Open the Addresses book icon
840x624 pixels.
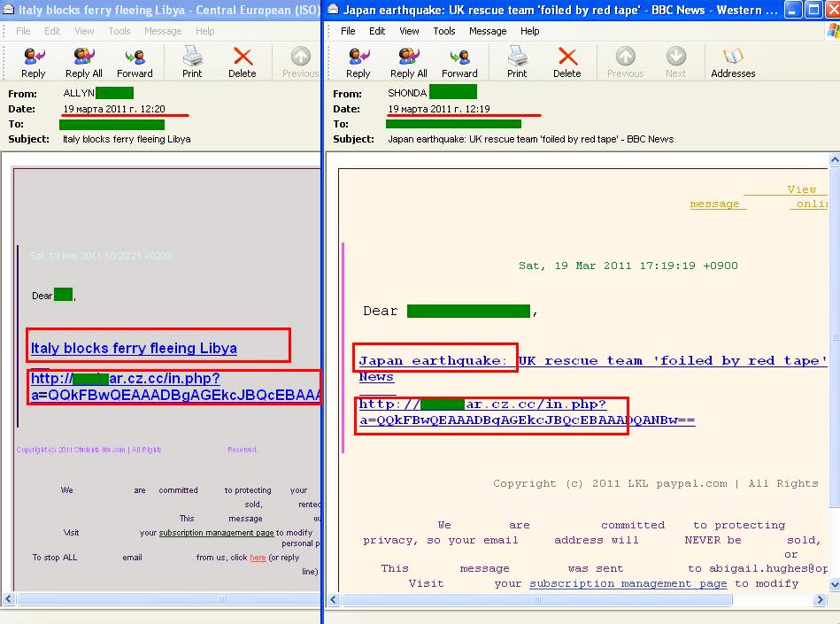click(x=733, y=63)
